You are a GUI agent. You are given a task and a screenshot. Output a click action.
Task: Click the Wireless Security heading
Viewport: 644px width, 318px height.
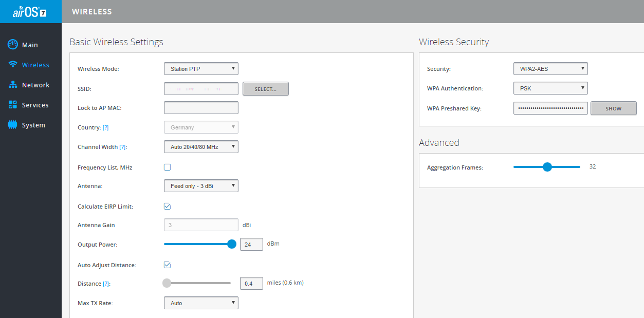454,42
